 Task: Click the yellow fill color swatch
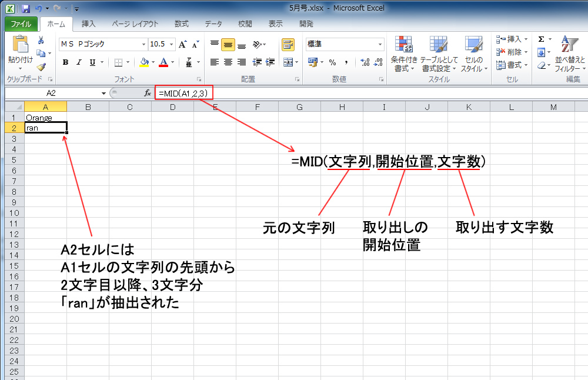[144, 62]
